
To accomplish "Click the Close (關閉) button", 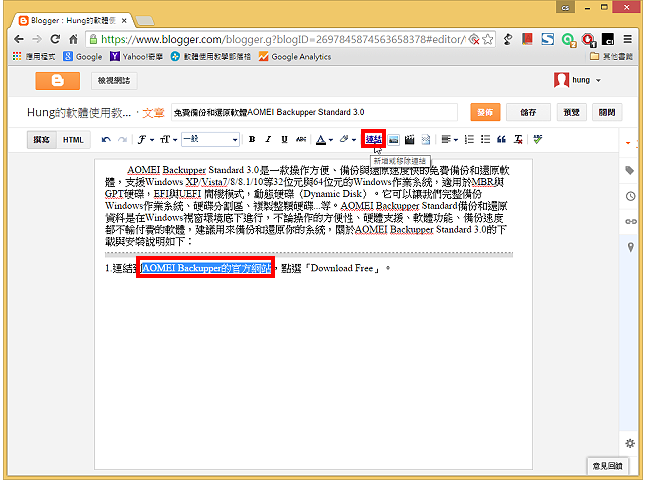I will pyautogui.click(x=607, y=112).
